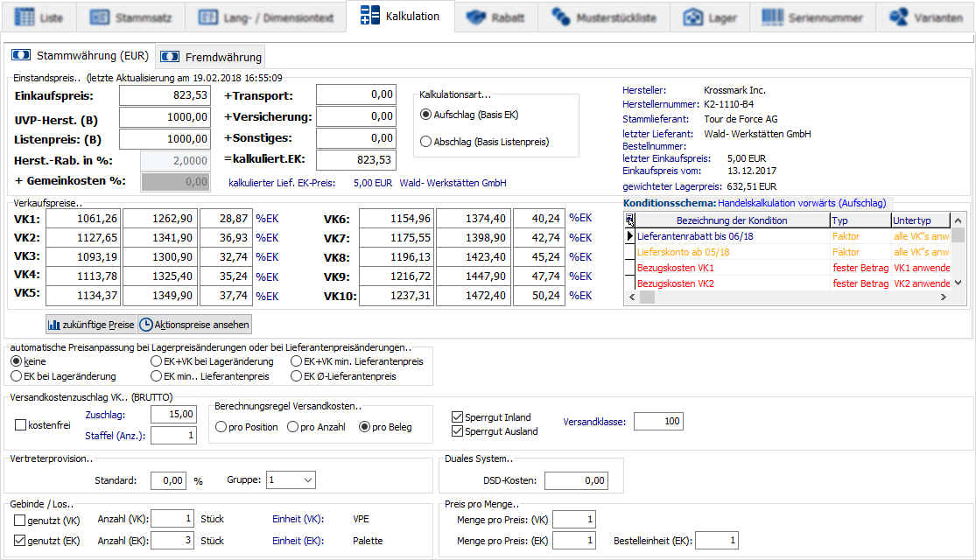
Task: Click Konditionsschema vertical scrollbar up arrow
Action: [x=958, y=220]
